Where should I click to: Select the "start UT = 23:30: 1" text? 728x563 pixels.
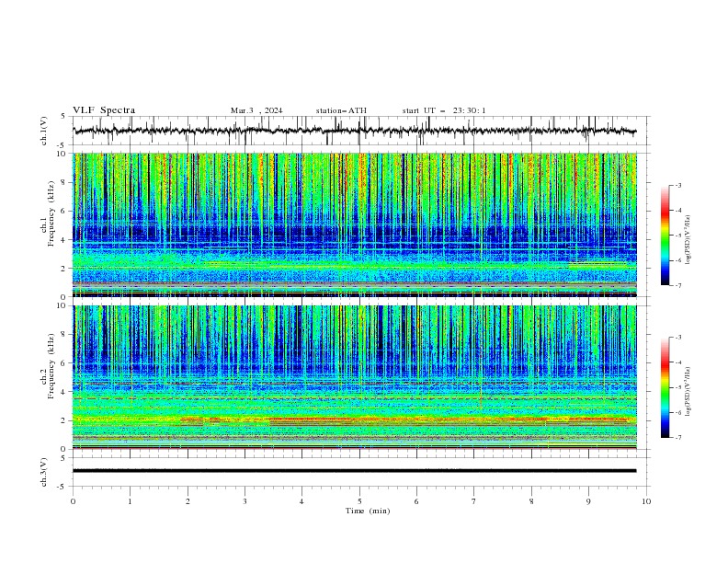[x=444, y=110]
